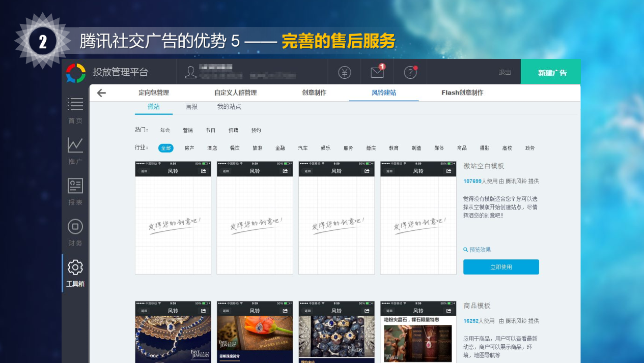
Task: Select the 摄影 industry filter
Action: pyautogui.click(x=485, y=148)
